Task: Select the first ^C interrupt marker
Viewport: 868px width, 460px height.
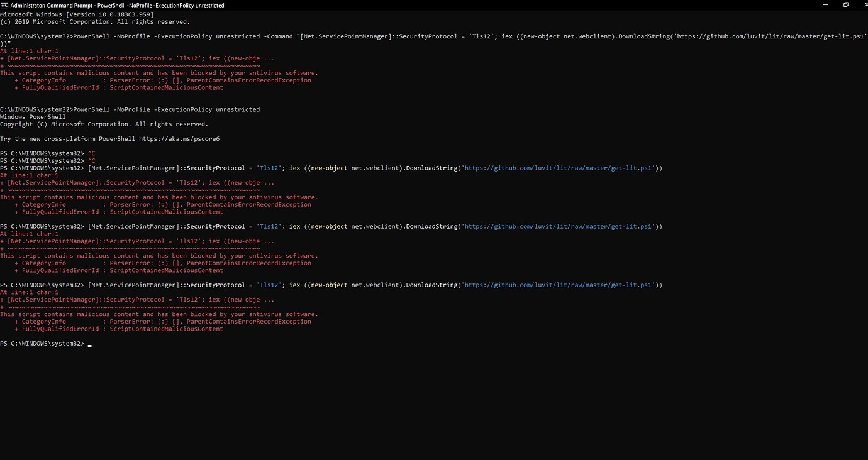Action: (x=91, y=153)
